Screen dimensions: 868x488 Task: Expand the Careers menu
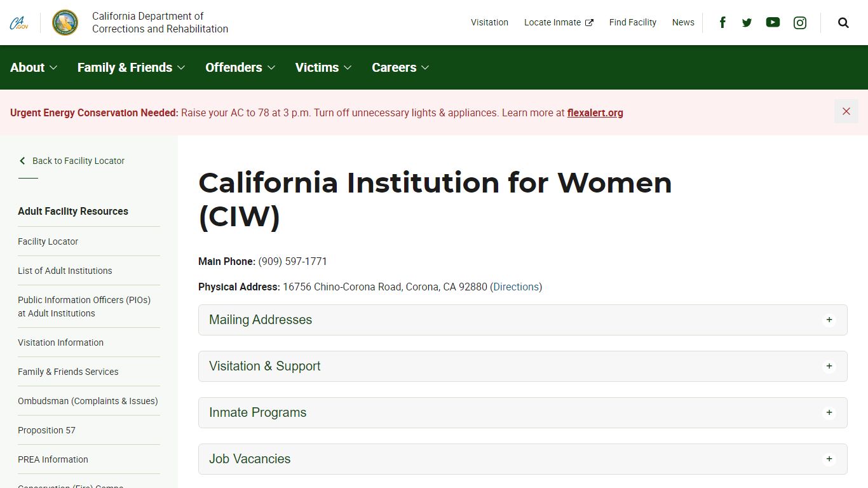[x=400, y=67]
